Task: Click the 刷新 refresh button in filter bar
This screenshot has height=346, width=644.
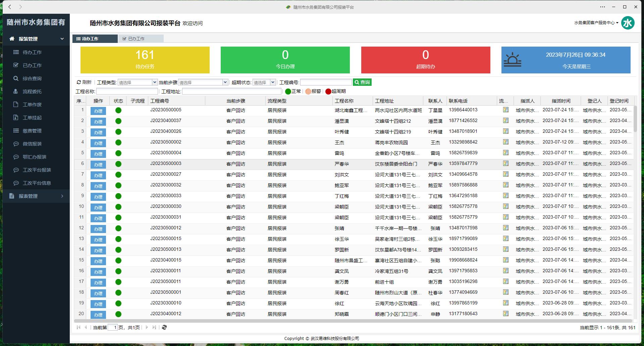Action: [x=84, y=82]
